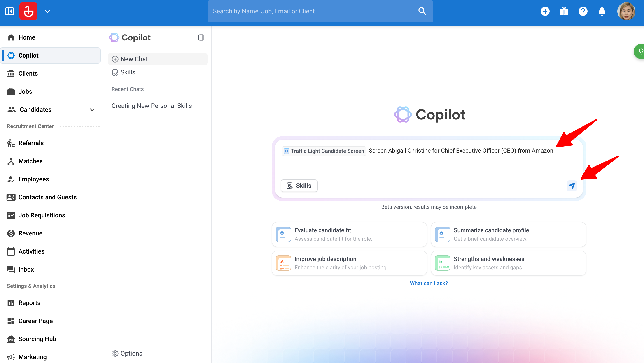
Task: Collapse the main sidebar with top-left panel icon
Action: 9,11
